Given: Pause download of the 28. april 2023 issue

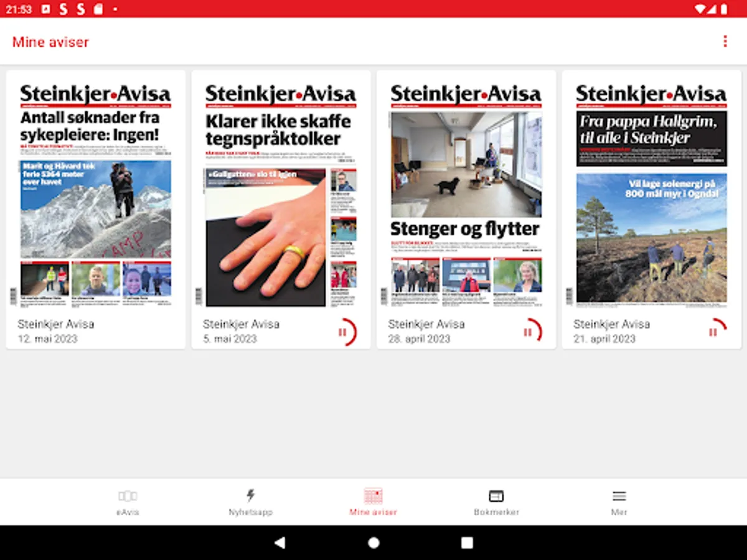Looking at the screenshot, I should [528, 332].
